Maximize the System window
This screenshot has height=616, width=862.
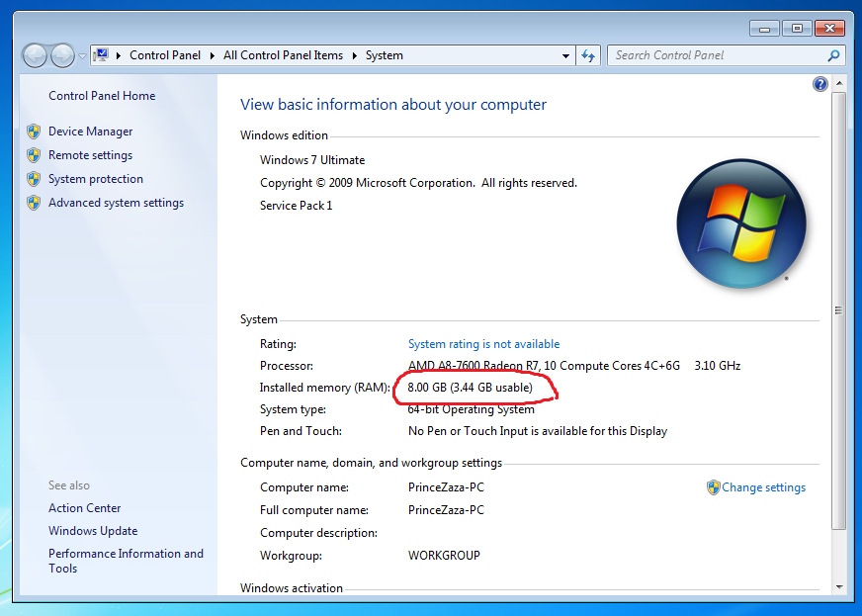point(797,28)
